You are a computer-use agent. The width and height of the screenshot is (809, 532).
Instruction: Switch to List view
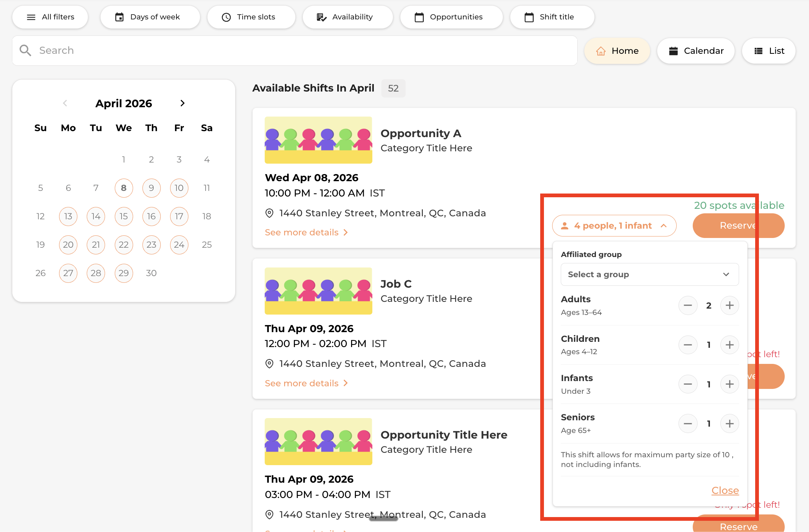click(769, 51)
